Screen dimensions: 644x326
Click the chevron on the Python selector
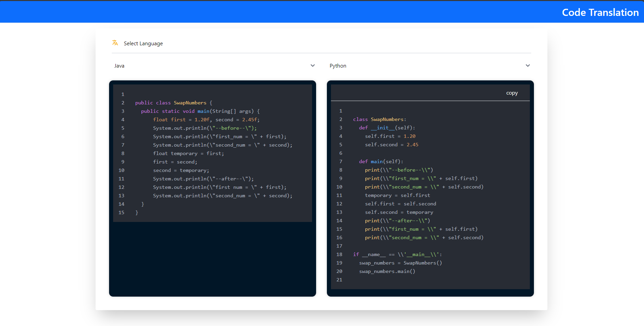click(528, 66)
